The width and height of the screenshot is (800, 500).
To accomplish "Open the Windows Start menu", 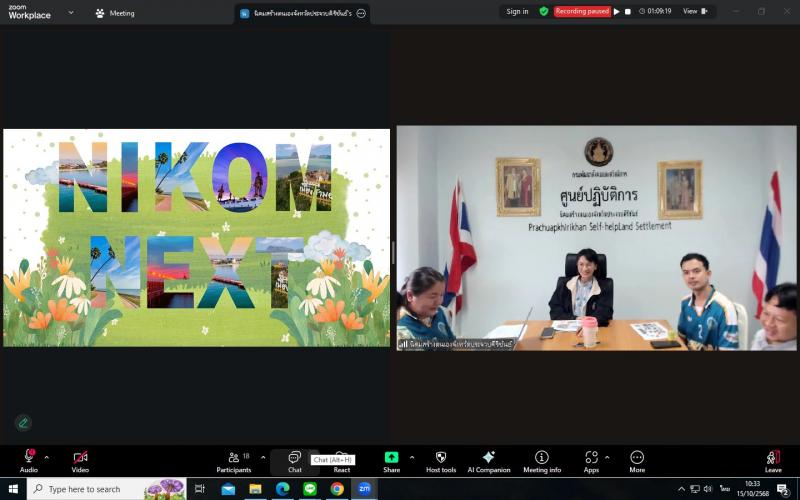I will [13, 489].
